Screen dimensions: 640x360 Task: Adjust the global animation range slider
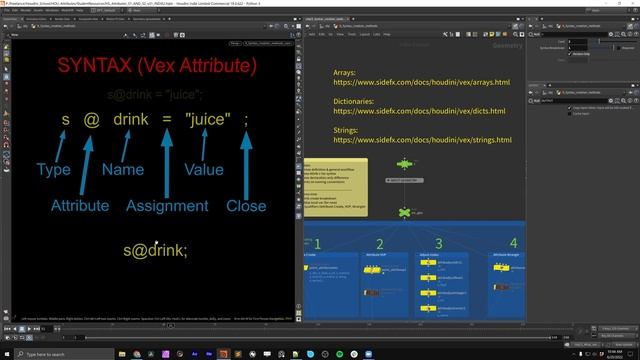click(317, 338)
